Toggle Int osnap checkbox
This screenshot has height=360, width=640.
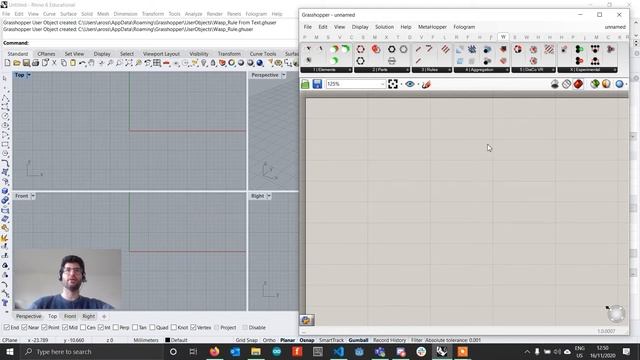click(101, 327)
